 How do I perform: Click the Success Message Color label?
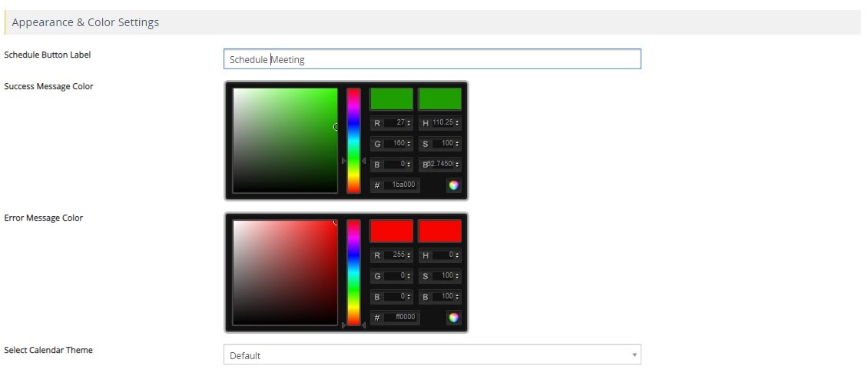click(48, 86)
